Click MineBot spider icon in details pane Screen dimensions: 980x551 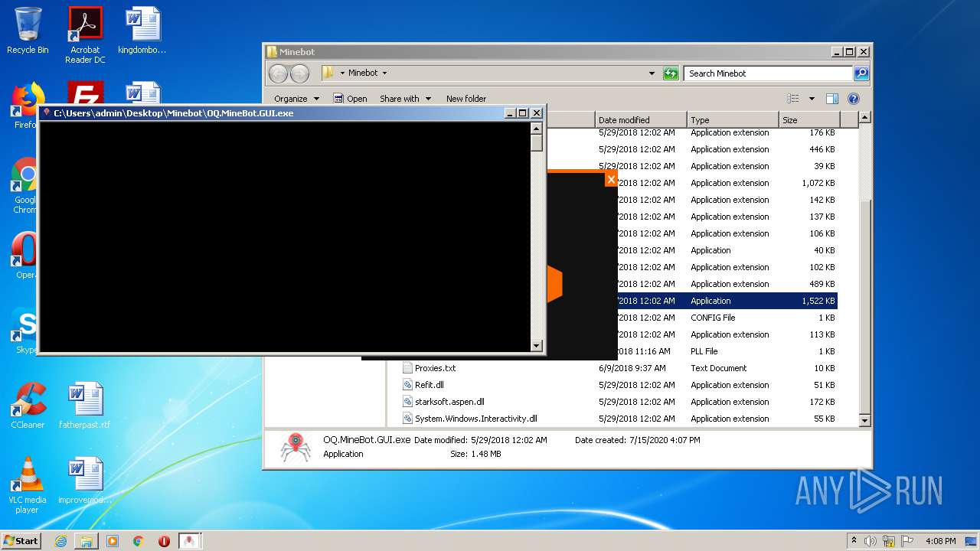tap(295, 448)
